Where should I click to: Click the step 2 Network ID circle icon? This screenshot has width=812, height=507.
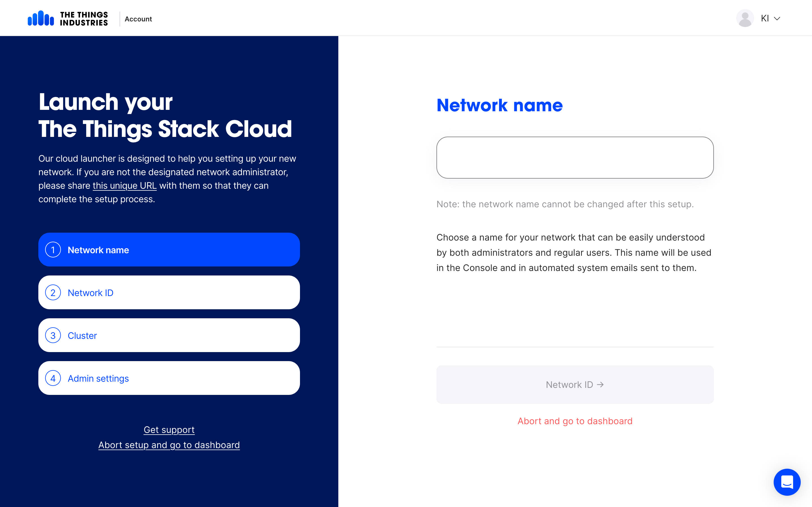pos(53,292)
